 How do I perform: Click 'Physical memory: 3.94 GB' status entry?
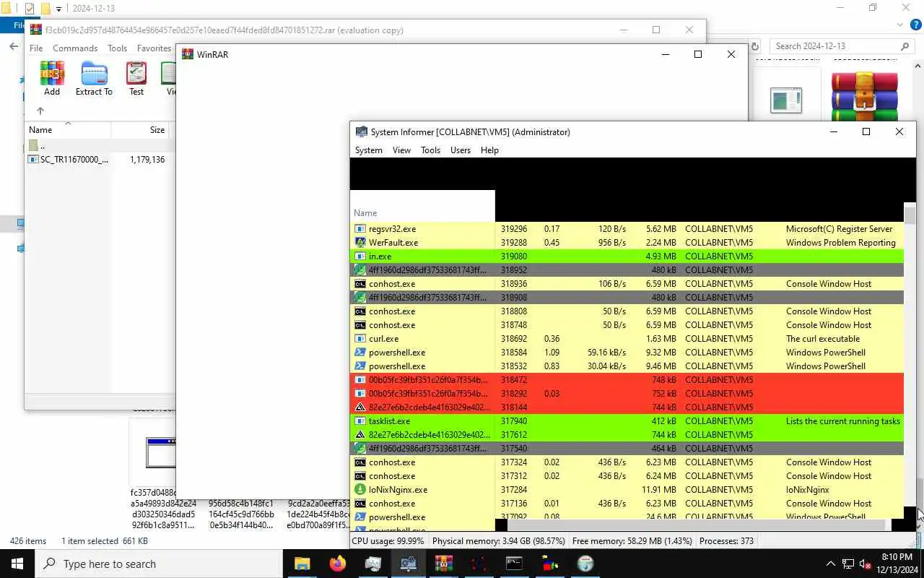tap(499, 541)
